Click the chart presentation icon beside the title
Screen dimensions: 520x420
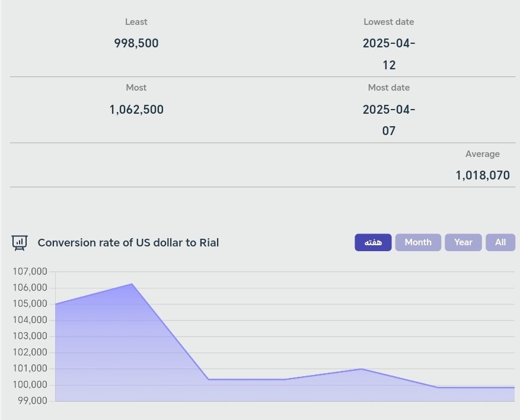pos(20,242)
